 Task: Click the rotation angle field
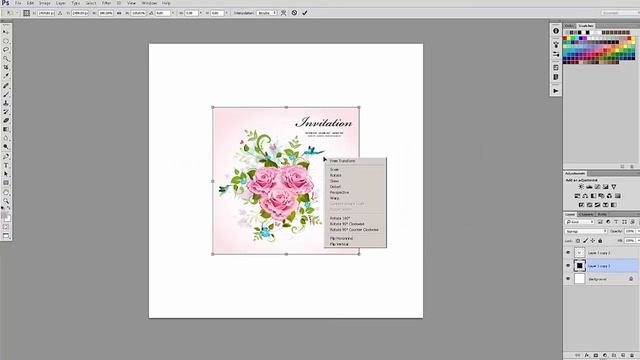pyautogui.click(x=162, y=13)
